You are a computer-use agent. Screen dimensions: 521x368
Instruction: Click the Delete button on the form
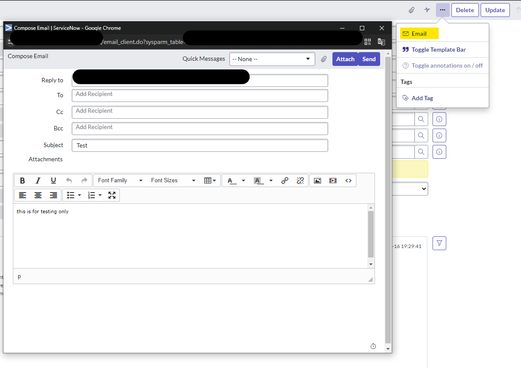click(465, 10)
